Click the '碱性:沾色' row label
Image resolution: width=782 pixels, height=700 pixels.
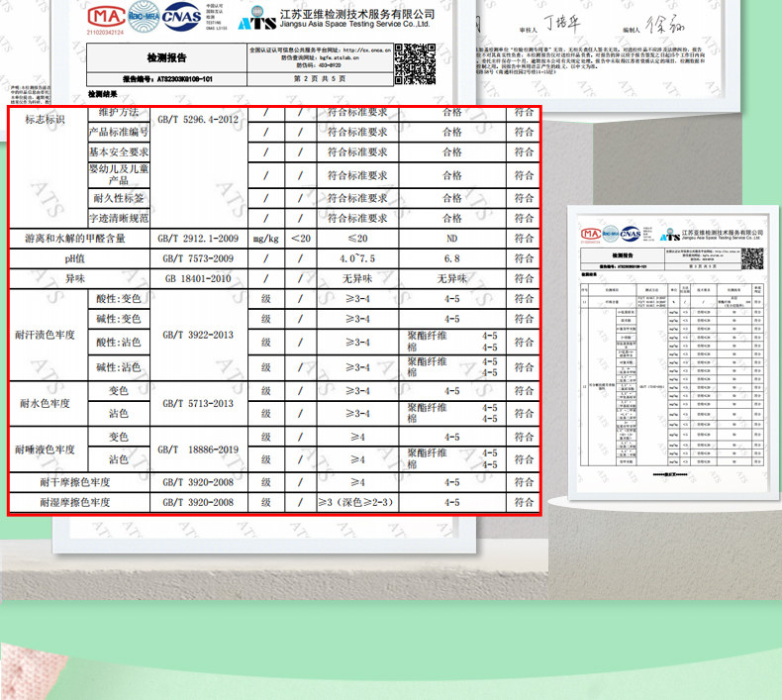tap(119, 367)
